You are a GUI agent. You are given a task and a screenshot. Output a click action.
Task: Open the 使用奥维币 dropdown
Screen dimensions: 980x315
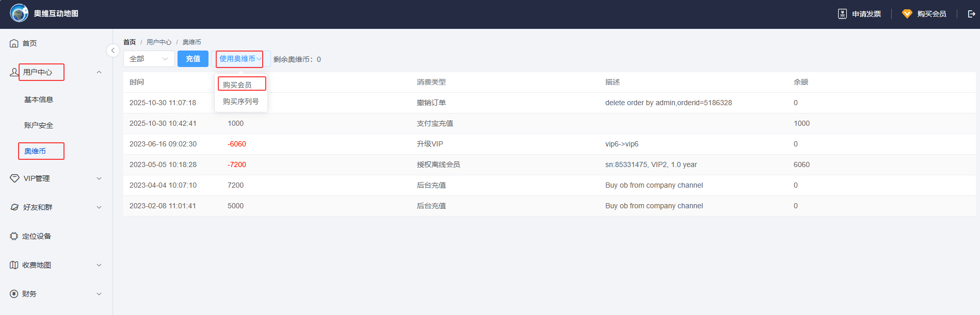pyautogui.click(x=240, y=59)
